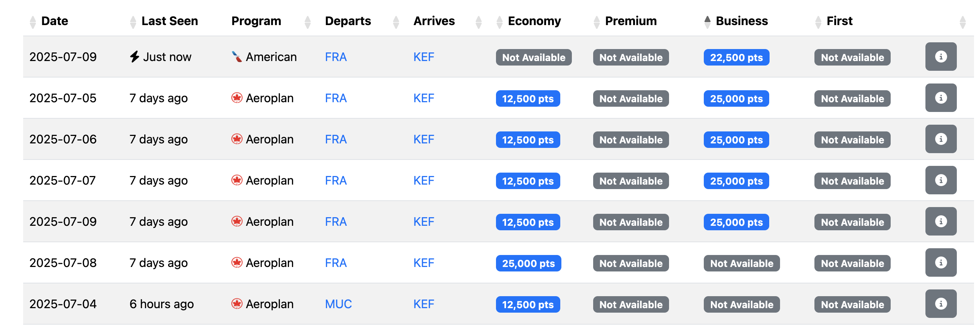The width and height of the screenshot is (980, 328).
Task: Sort by Economy column header
Action: click(x=534, y=21)
